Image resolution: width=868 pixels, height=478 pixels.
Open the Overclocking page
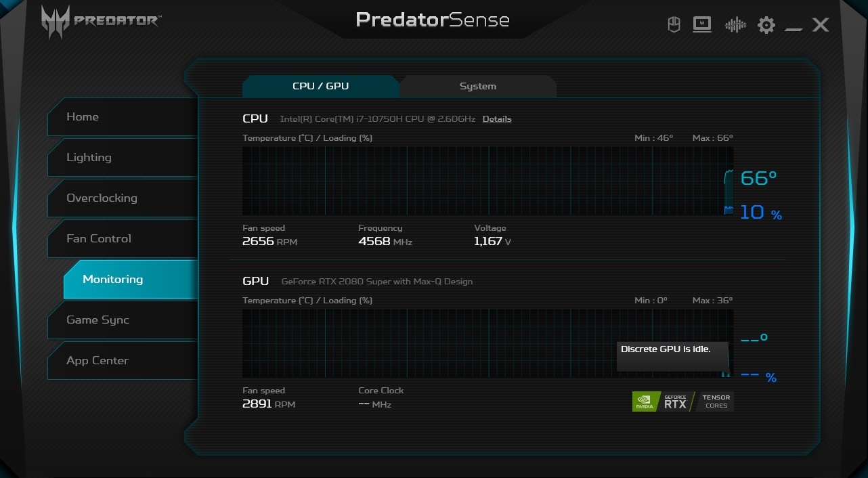[x=122, y=198]
